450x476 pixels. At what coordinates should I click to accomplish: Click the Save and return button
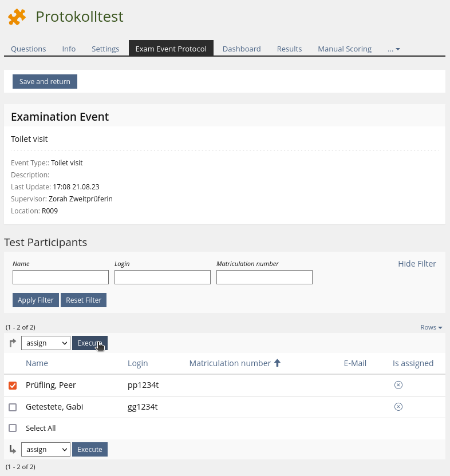(x=45, y=82)
